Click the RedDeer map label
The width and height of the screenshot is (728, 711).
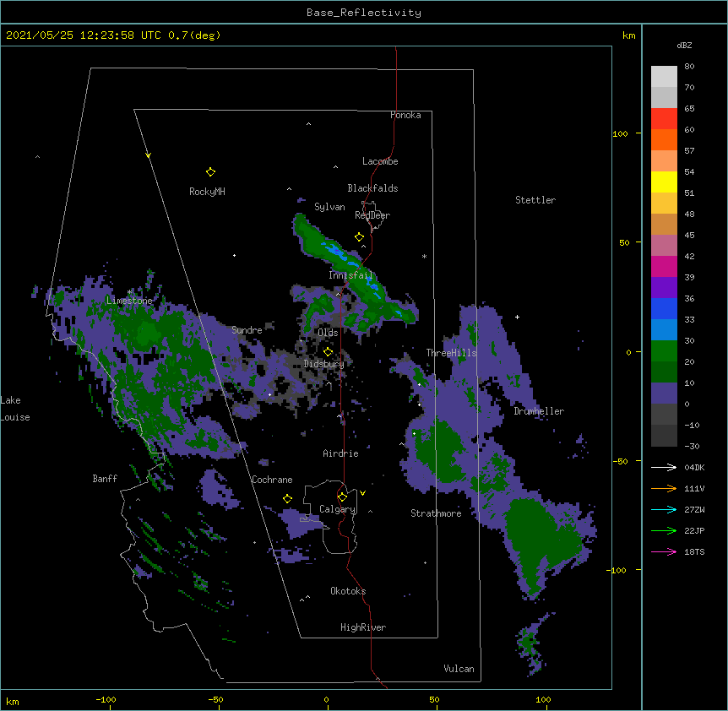coord(372,214)
